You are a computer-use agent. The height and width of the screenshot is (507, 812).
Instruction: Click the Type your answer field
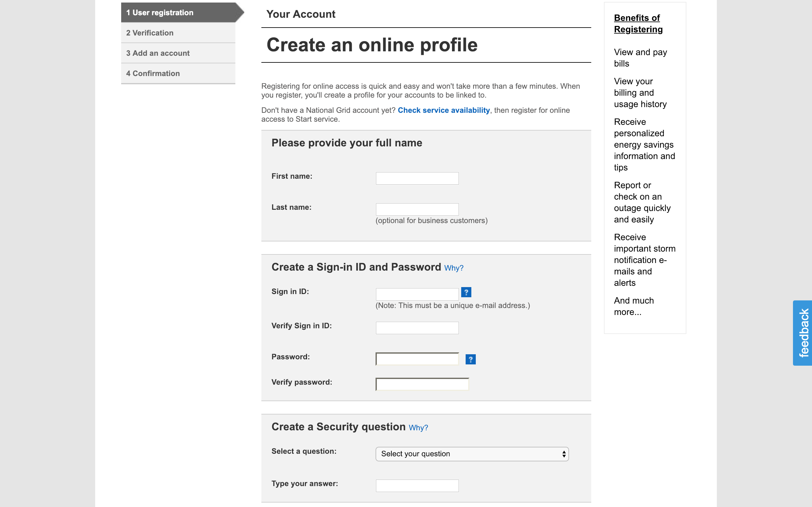417,485
